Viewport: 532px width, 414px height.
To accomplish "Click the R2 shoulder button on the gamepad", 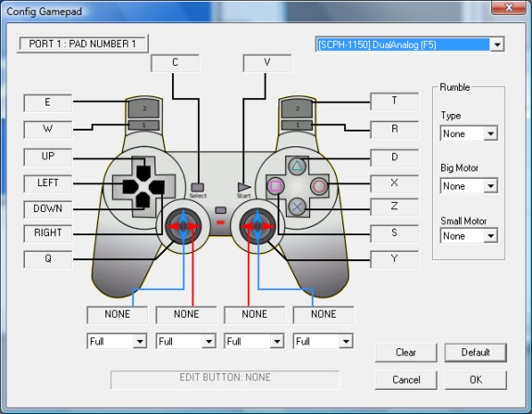I will tap(297, 108).
